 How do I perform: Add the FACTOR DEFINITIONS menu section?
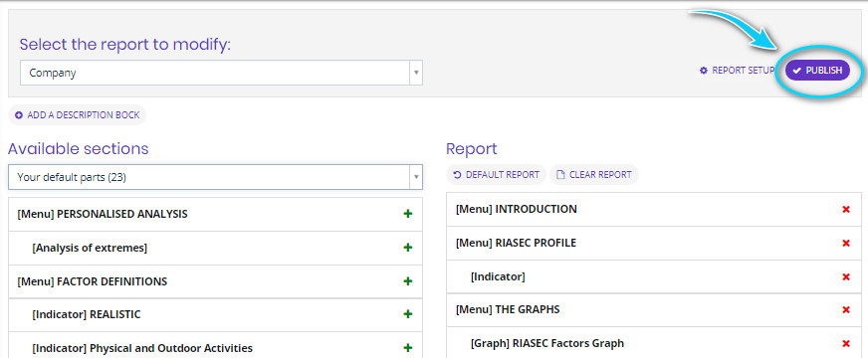click(x=408, y=281)
